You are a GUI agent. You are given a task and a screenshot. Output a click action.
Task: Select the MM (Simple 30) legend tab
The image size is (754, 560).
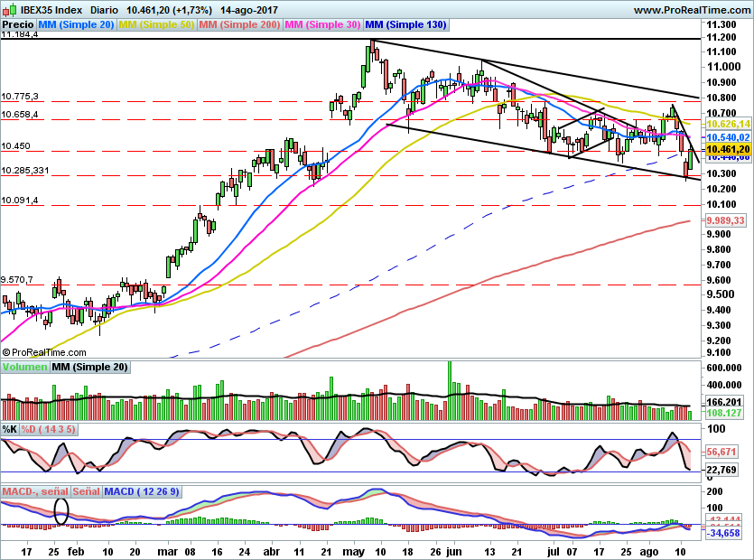317,24
